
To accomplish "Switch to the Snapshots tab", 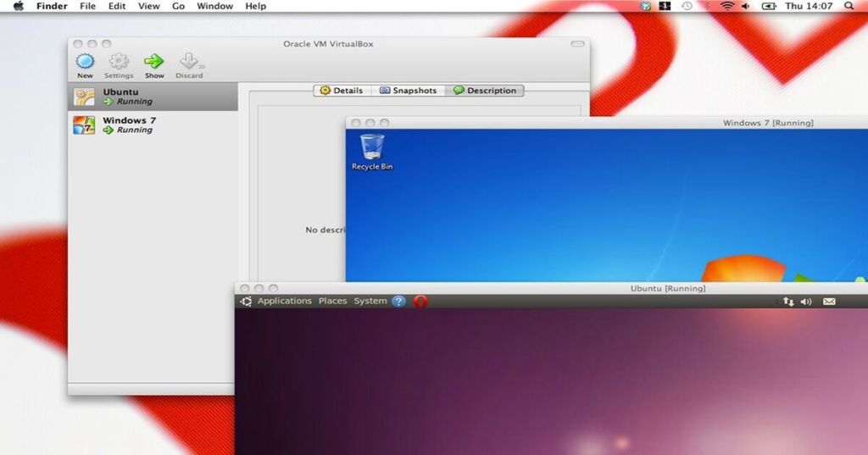I will pyautogui.click(x=408, y=90).
